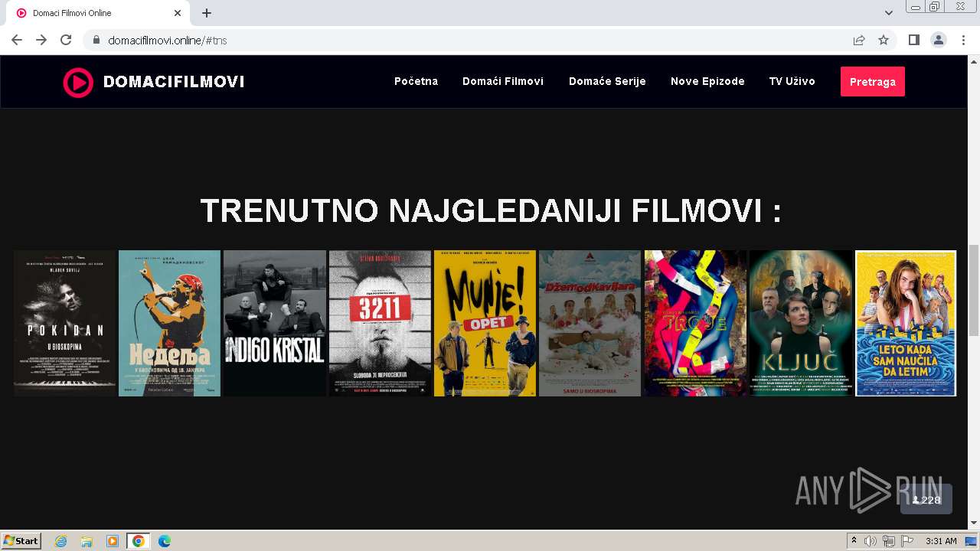View site info lock icon
The width and height of the screenshot is (980, 551).
coord(96,40)
